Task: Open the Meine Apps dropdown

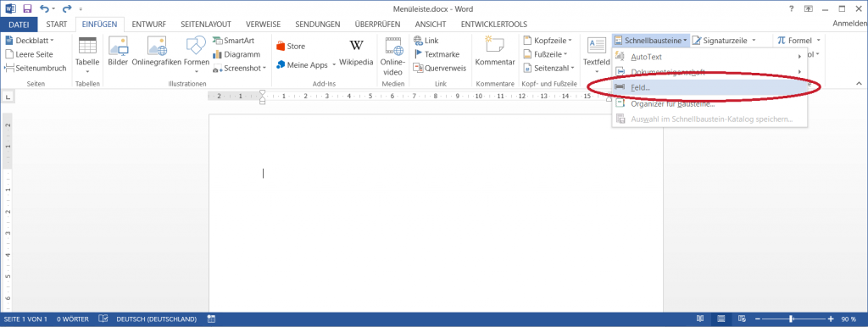Action: 306,64
